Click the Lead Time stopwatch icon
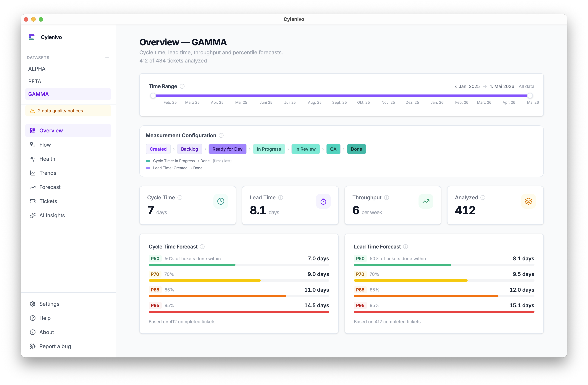The image size is (588, 385). coord(323,201)
